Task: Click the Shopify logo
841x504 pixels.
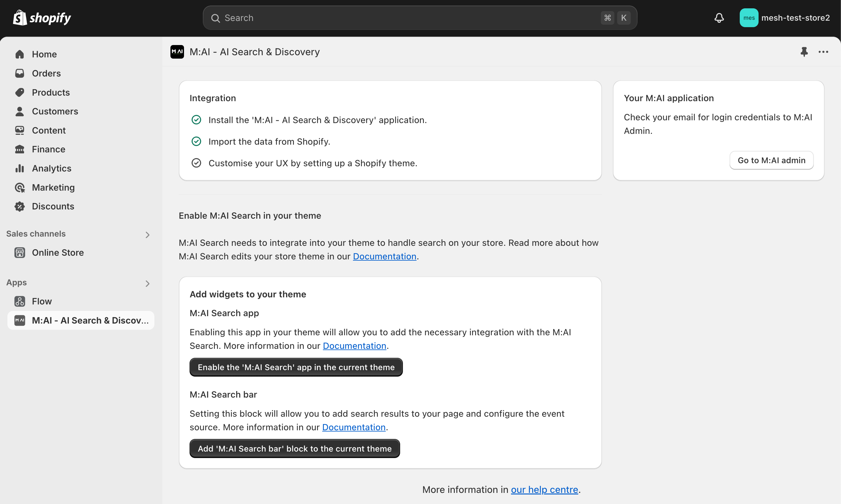Action: coord(42,18)
